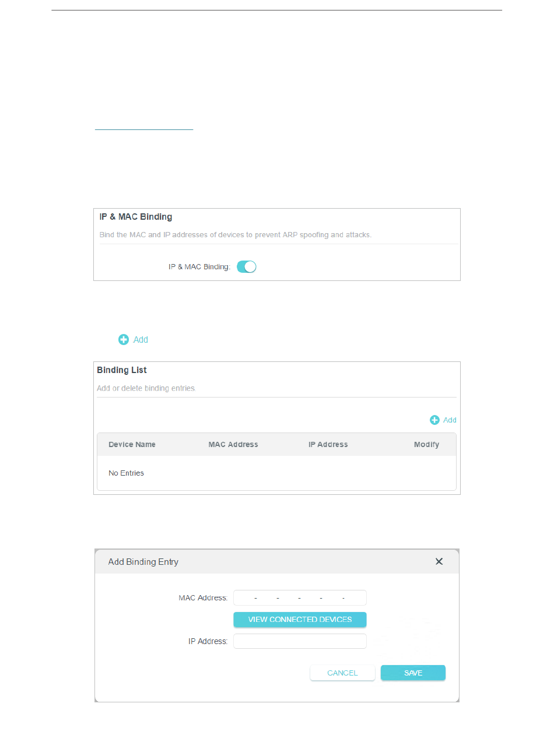
Task: Click the Cancel button in binding dialog
Action: (x=342, y=673)
